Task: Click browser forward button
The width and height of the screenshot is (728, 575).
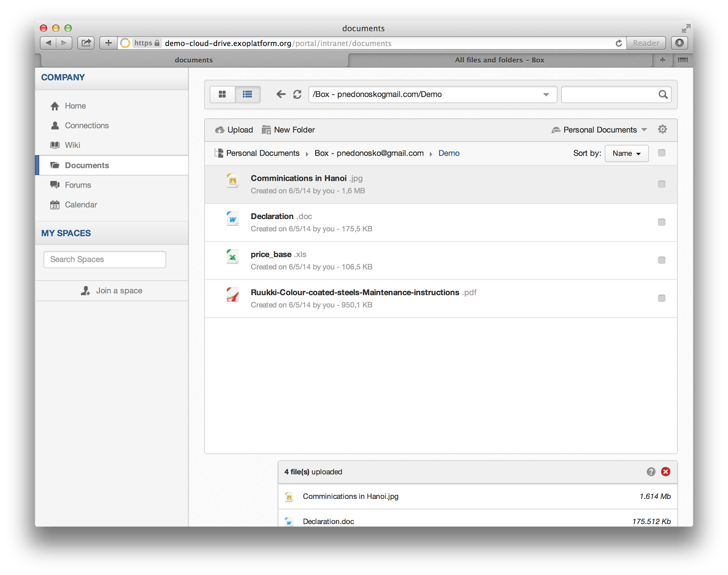Action: pos(64,43)
